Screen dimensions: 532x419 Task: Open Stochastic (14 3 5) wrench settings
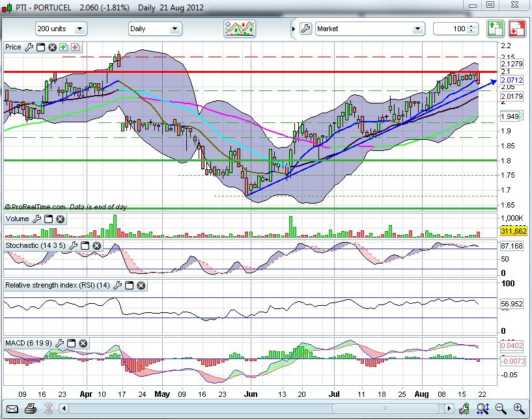(73, 245)
